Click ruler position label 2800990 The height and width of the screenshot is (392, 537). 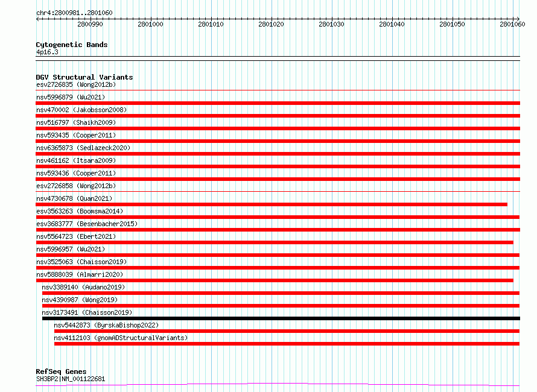coord(90,24)
